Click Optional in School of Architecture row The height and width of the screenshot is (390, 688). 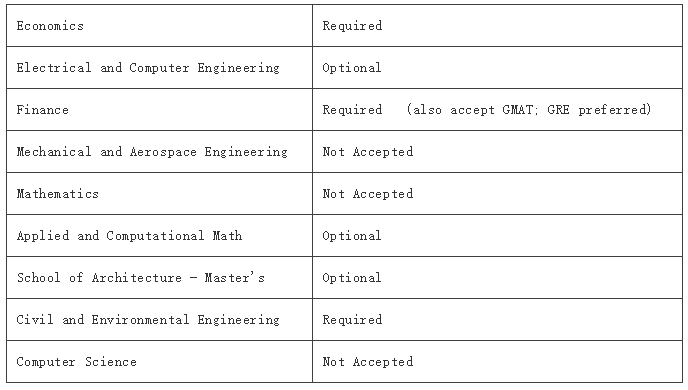tap(352, 278)
